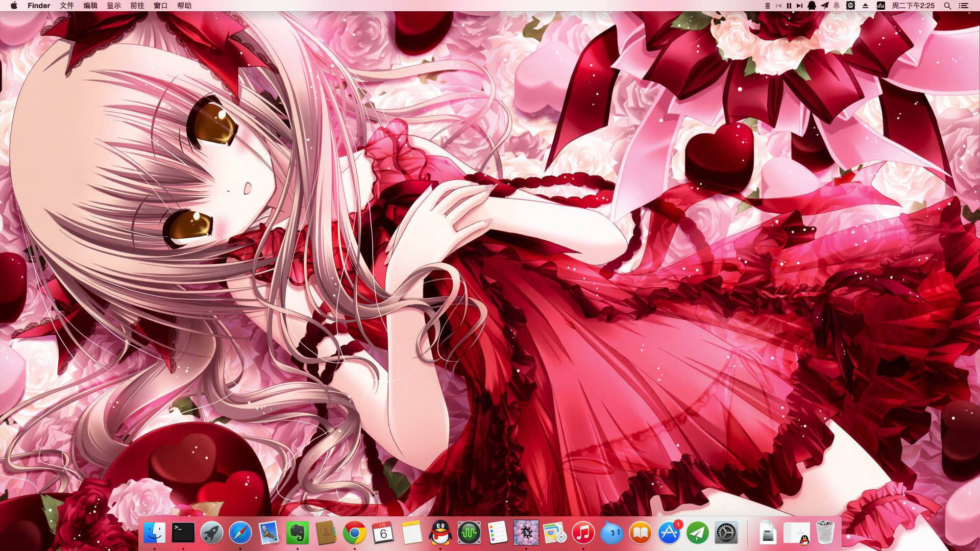
Task: Open QQ penguin app in dock
Action: tap(440, 533)
